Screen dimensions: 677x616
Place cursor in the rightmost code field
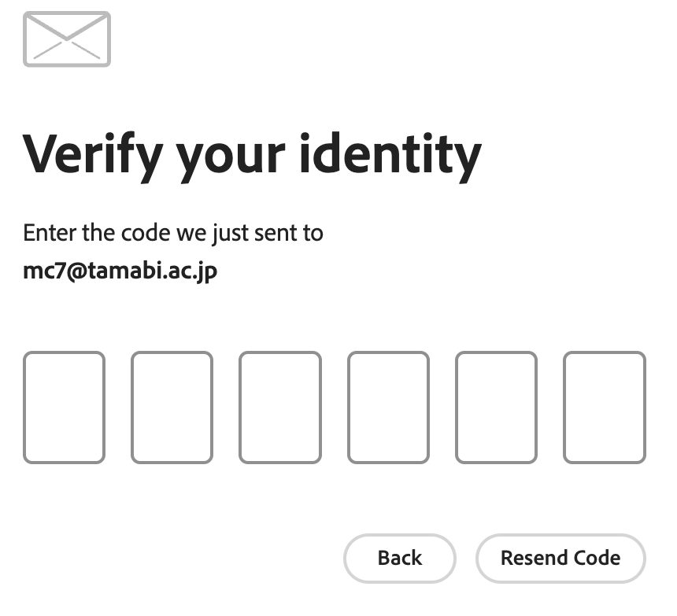(x=605, y=408)
